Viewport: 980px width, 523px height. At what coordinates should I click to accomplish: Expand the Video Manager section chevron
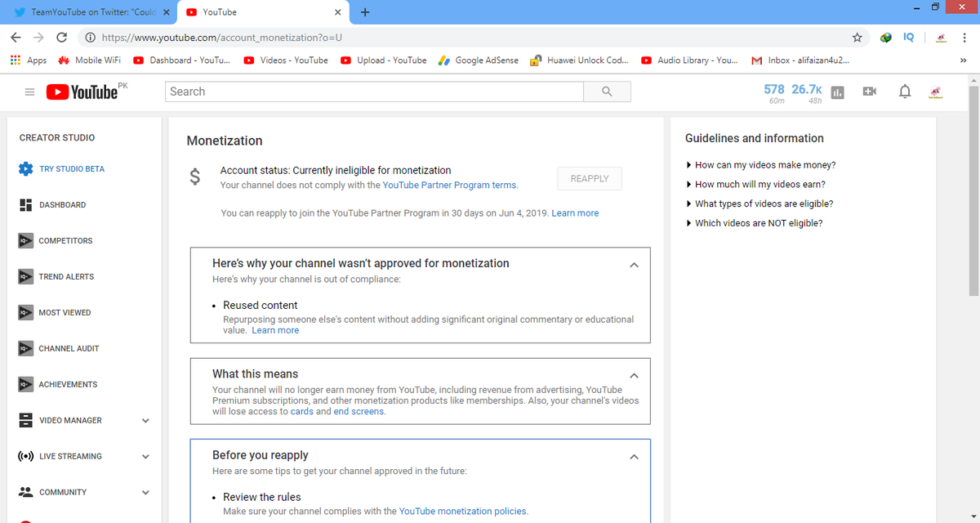145,421
